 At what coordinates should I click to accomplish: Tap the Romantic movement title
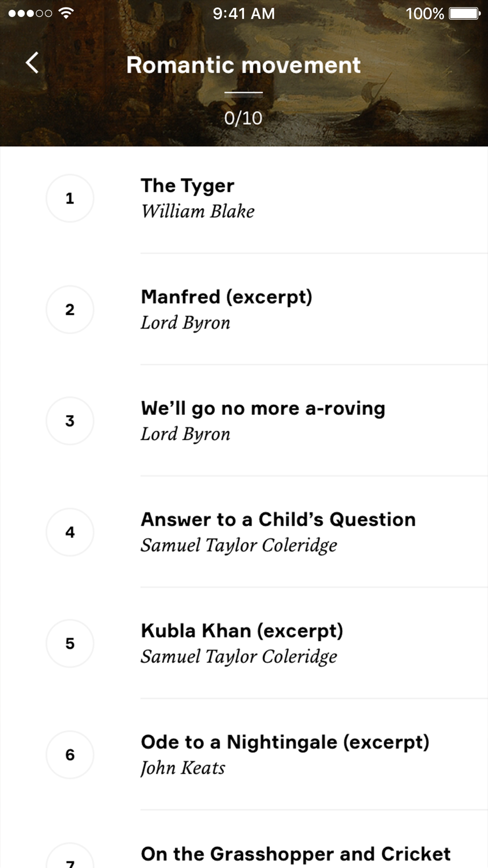tap(243, 65)
